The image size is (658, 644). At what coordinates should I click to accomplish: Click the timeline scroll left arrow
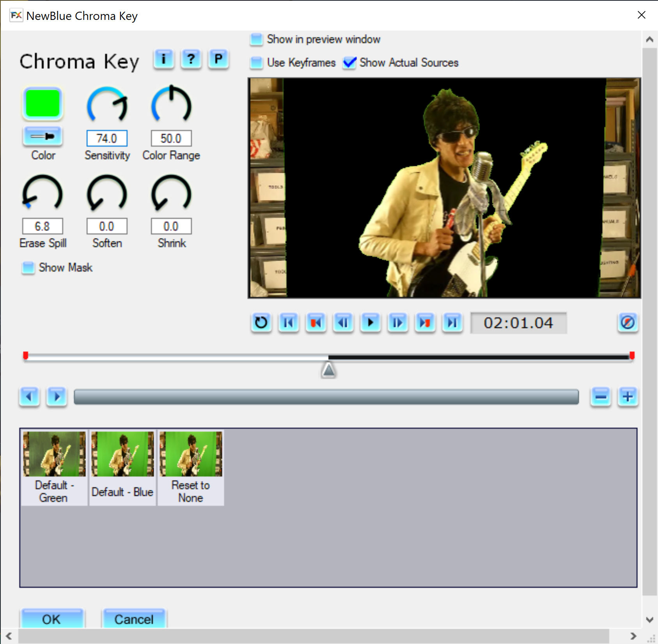point(30,397)
